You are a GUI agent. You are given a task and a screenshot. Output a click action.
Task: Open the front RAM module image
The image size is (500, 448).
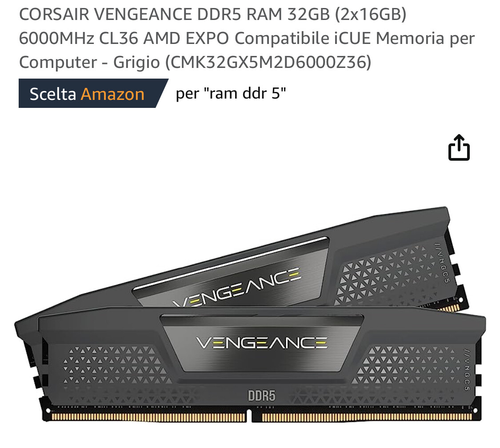coord(261,365)
